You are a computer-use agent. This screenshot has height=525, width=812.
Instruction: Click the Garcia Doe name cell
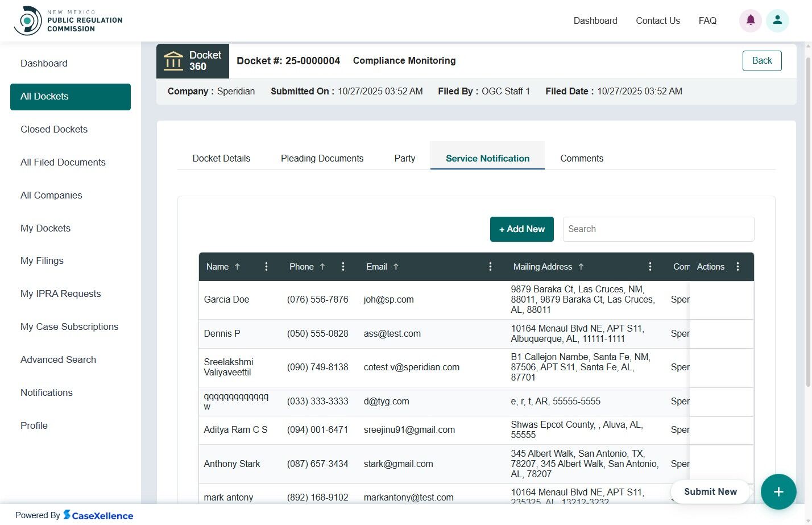tap(226, 300)
